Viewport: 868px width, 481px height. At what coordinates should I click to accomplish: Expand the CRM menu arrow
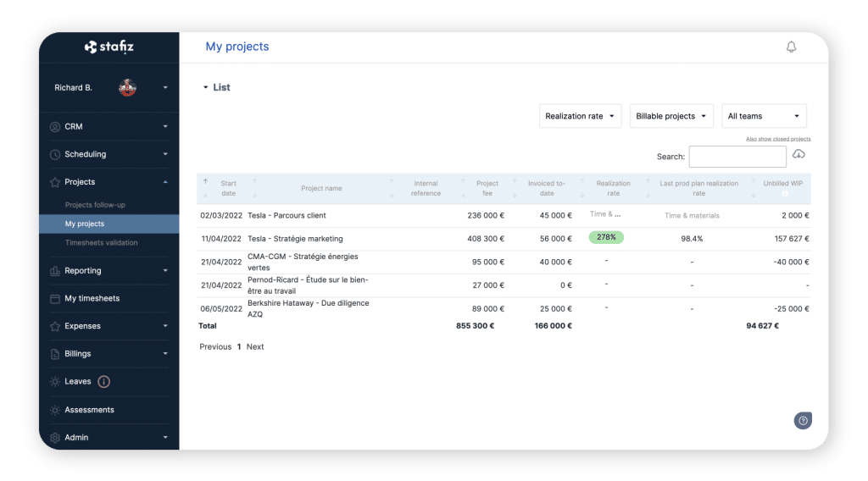pos(165,127)
